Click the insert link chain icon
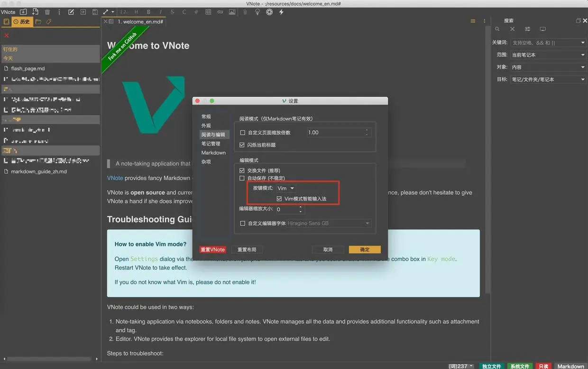Image resolution: width=588 pixels, height=369 pixels. pyautogui.click(x=220, y=12)
